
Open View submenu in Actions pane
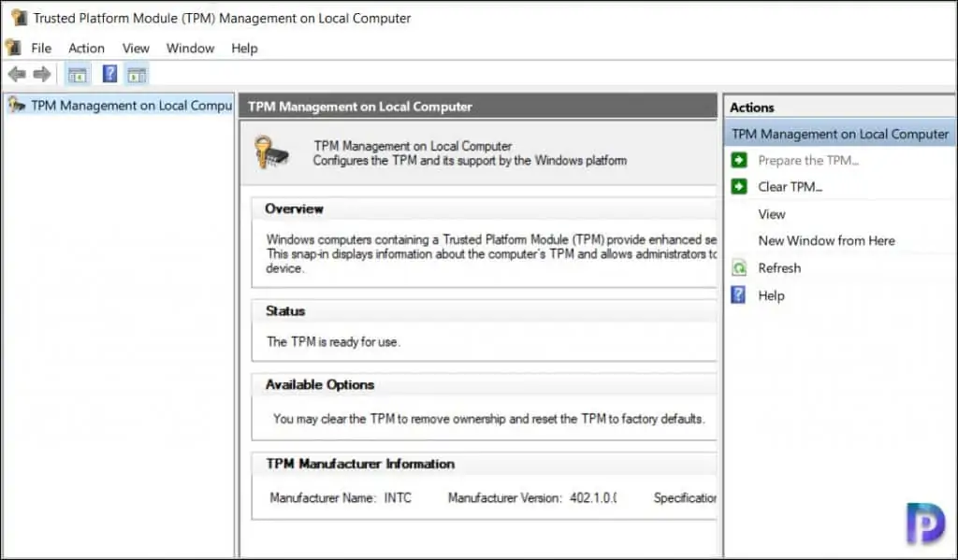pyautogui.click(x=772, y=214)
